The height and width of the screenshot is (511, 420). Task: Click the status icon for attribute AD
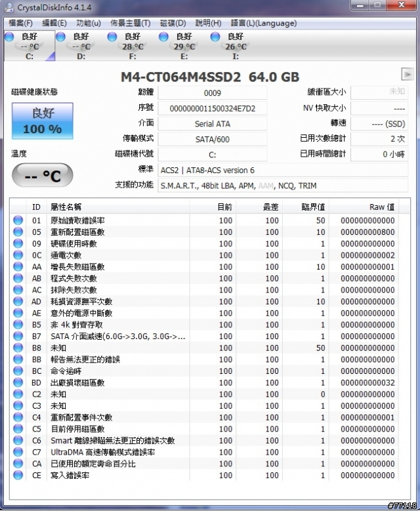pyautogui.click(x=18, y=301)
